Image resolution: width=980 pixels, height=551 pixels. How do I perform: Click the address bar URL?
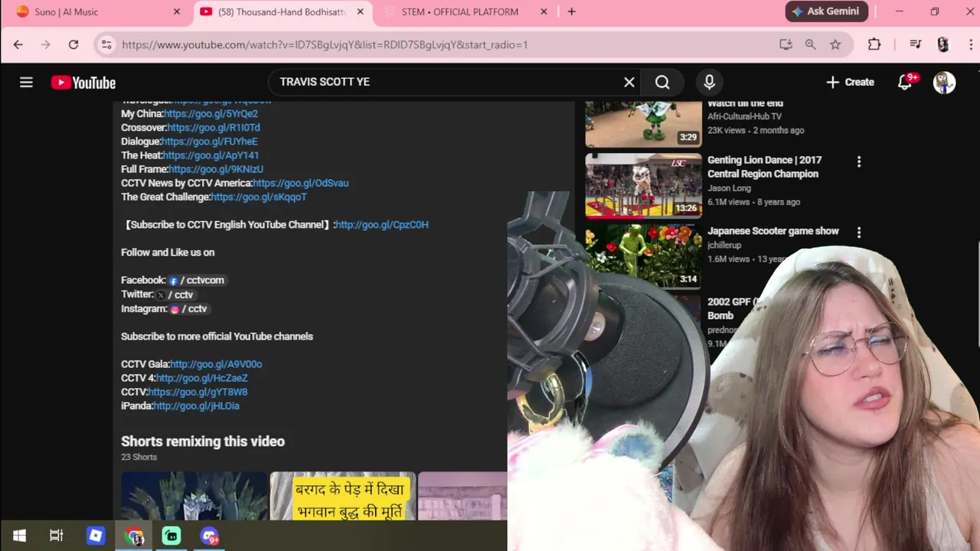[325, 44]
